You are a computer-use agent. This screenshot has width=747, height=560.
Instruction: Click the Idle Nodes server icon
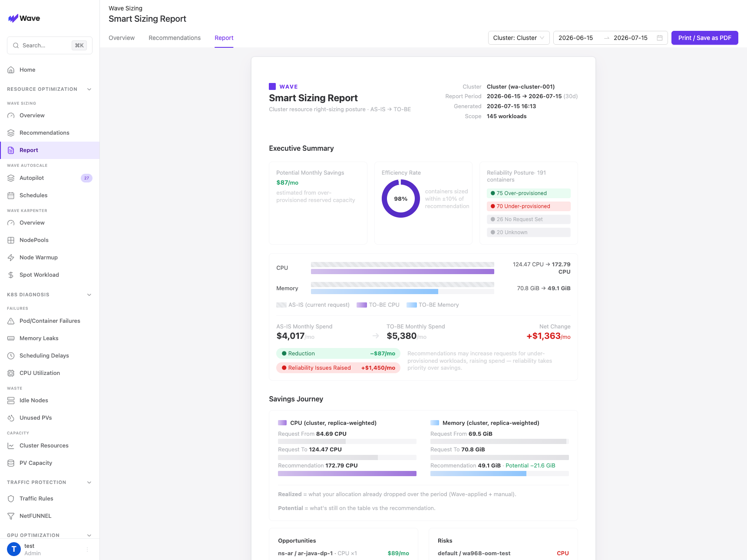pos(11,401)
